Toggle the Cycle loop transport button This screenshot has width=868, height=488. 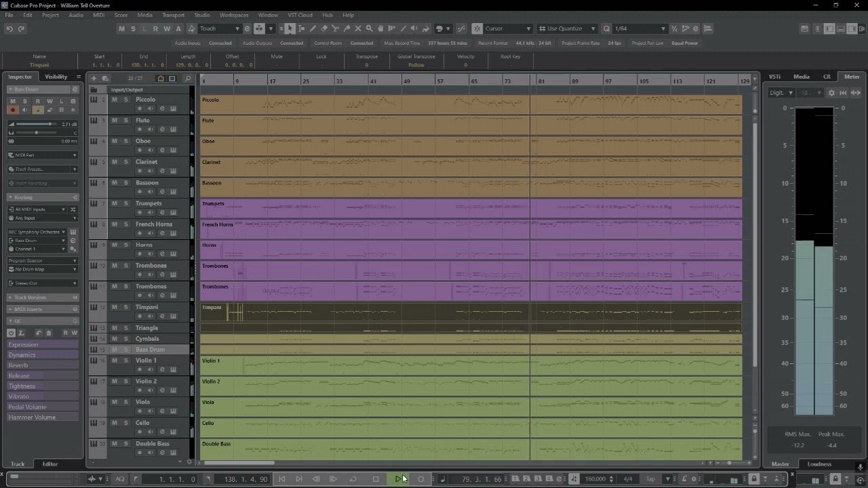point(353,479)
